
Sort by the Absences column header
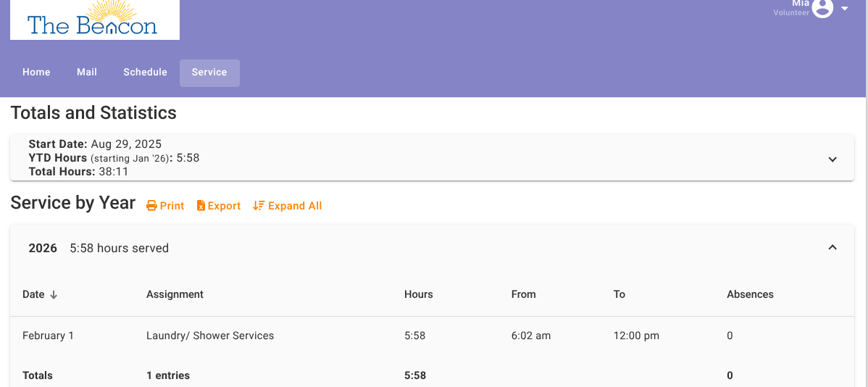(750, 294)
